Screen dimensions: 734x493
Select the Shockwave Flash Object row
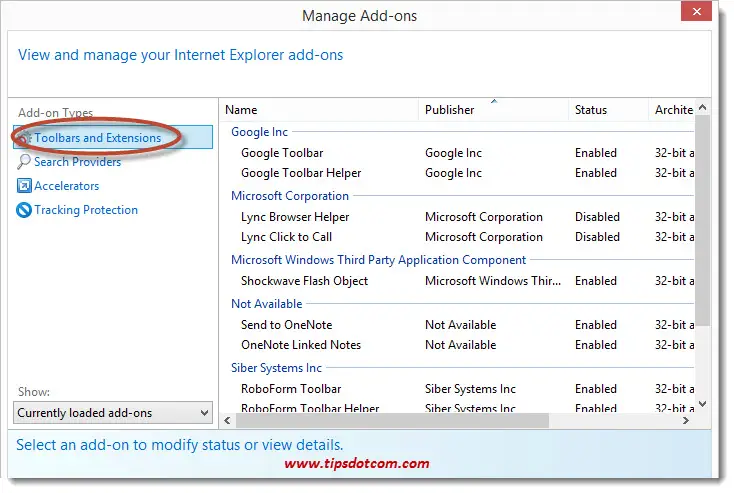[457, 281]
